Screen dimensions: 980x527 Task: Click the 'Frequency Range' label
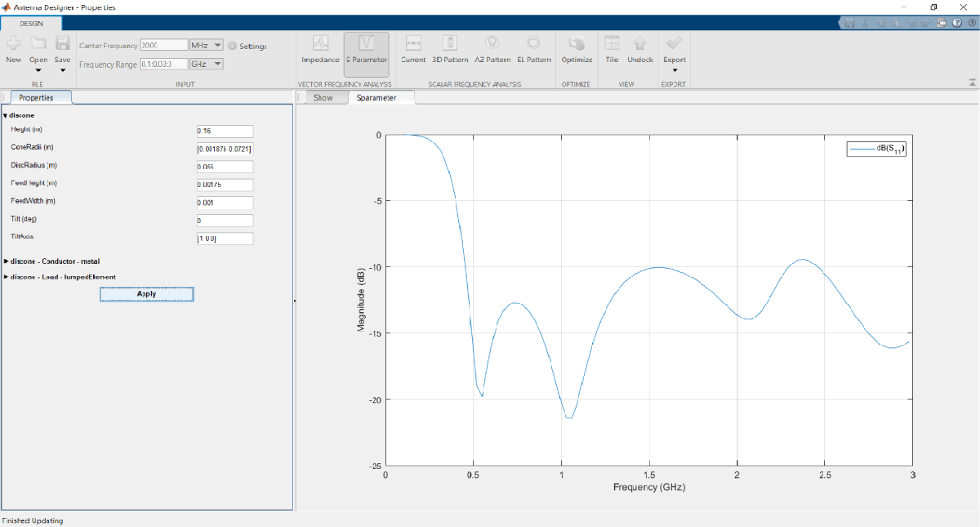click(x=108, y=65)
